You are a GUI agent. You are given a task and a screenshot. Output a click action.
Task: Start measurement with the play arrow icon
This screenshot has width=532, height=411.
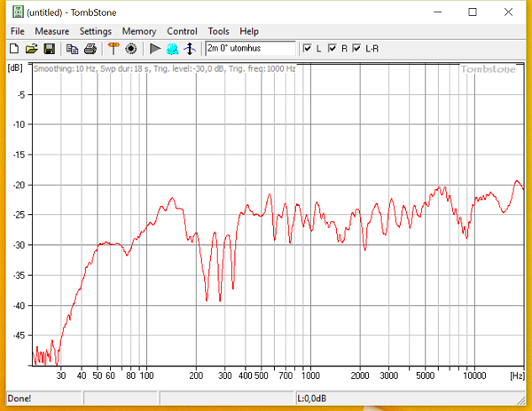(x=155, y=49)
